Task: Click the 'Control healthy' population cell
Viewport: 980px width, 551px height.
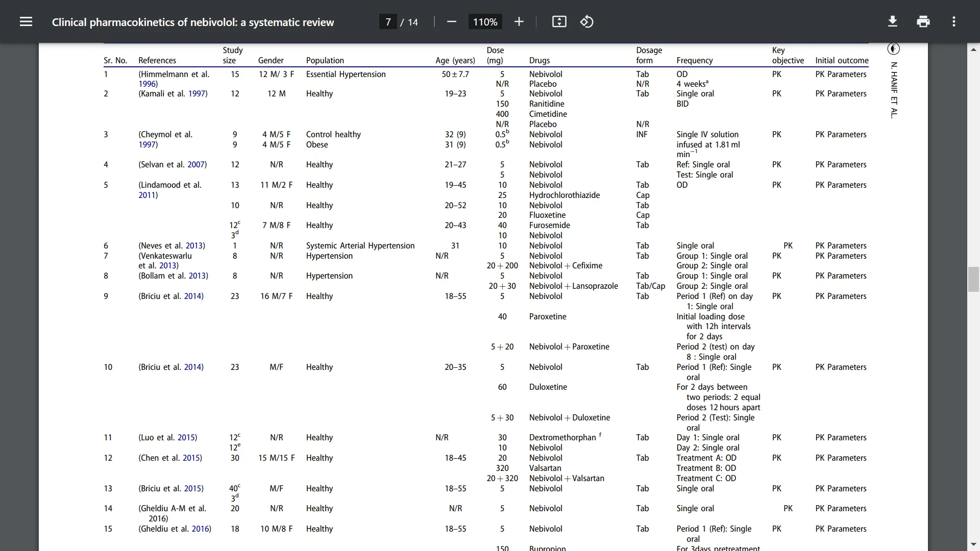Action: click(333, 135)
